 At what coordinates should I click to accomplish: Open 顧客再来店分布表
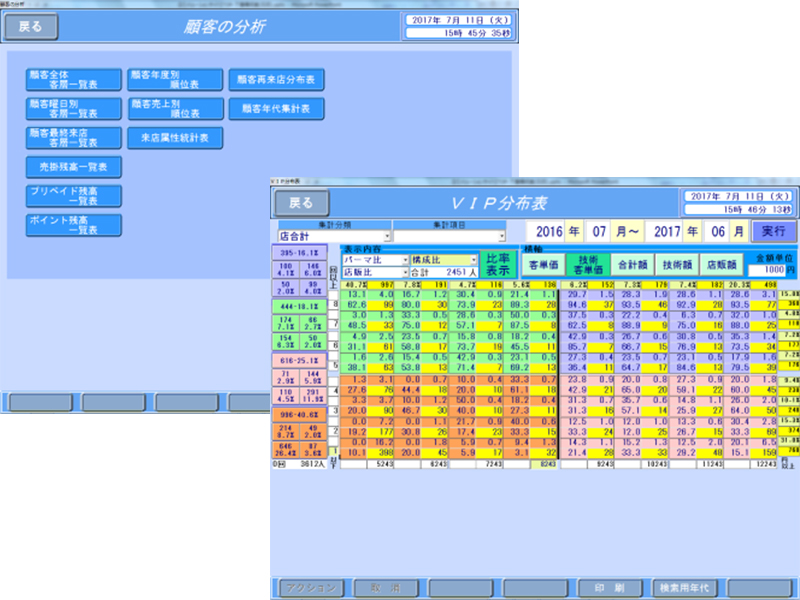click(x=276, y=80)
